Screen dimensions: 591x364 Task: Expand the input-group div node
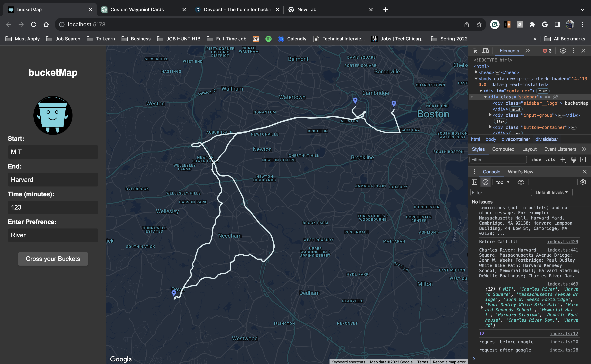[490, 115]
